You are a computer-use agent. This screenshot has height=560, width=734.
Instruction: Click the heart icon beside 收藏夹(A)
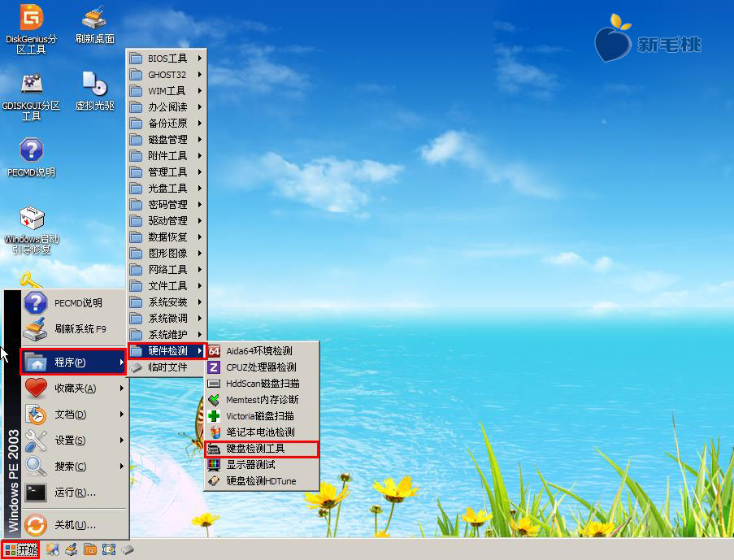click(x=36, y=389)
